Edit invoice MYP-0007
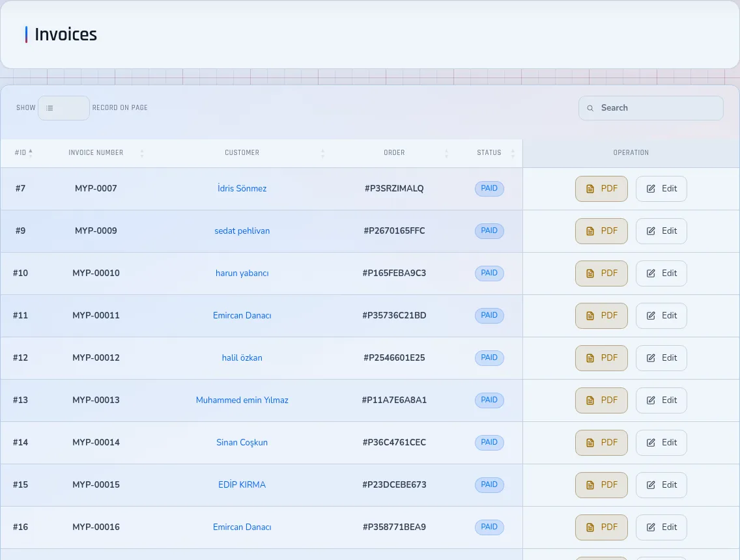This screenshot has width=740, height=560. point(661,189)
